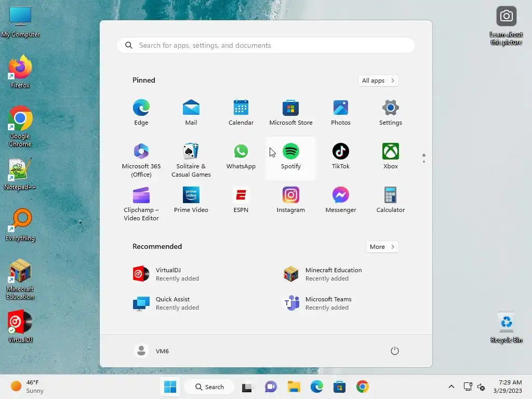Open Microsoft Teams from Recommended
This screenshot has height=399, width=532.
click(317, 303)
